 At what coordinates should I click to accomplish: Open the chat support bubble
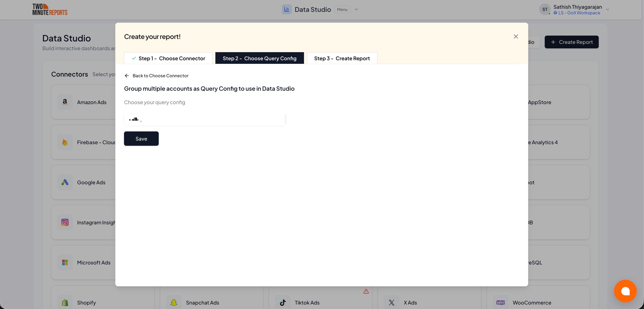click(625, 291)
